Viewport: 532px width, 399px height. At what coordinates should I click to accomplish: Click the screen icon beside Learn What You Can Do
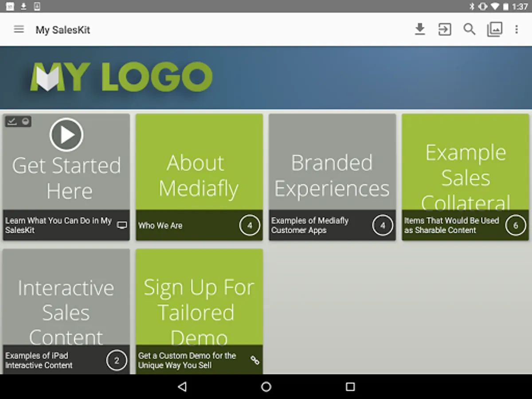(121, 225)
